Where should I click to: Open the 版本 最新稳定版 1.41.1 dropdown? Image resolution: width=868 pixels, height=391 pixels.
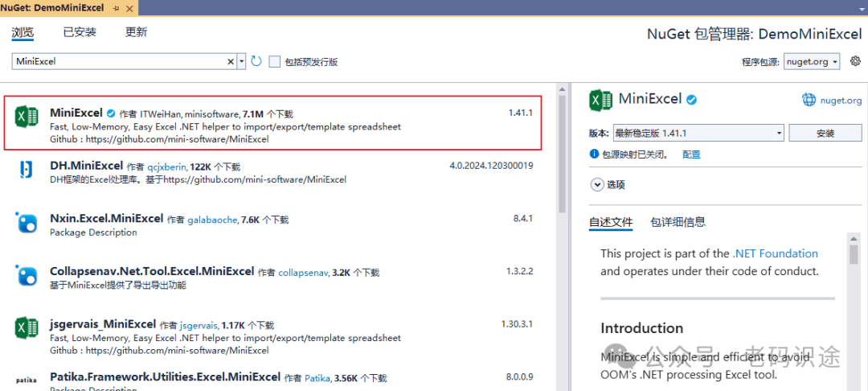(x=698, y=133)
